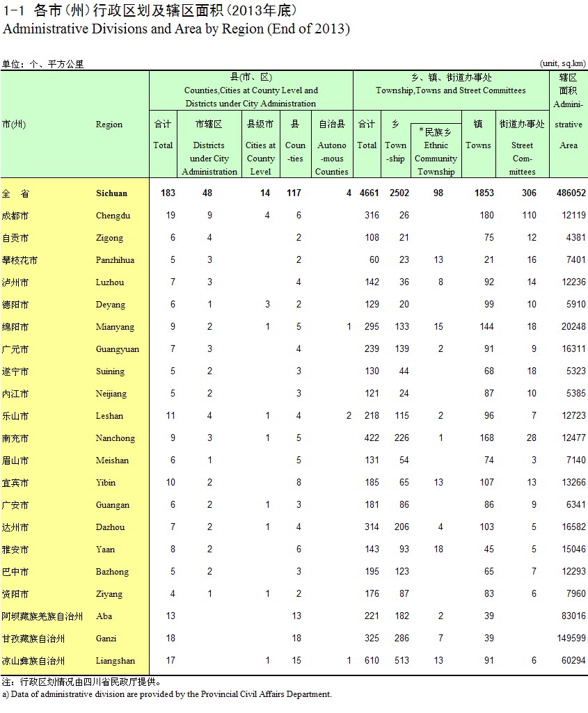Click Sichuan street committees count 306
The image size is (588, 713).
pos(529,193)
